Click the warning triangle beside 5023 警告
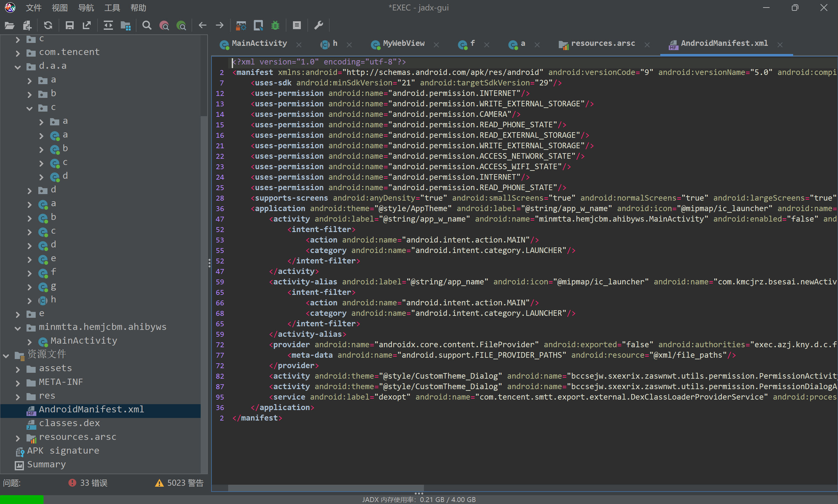 click(x=159, y=483)
